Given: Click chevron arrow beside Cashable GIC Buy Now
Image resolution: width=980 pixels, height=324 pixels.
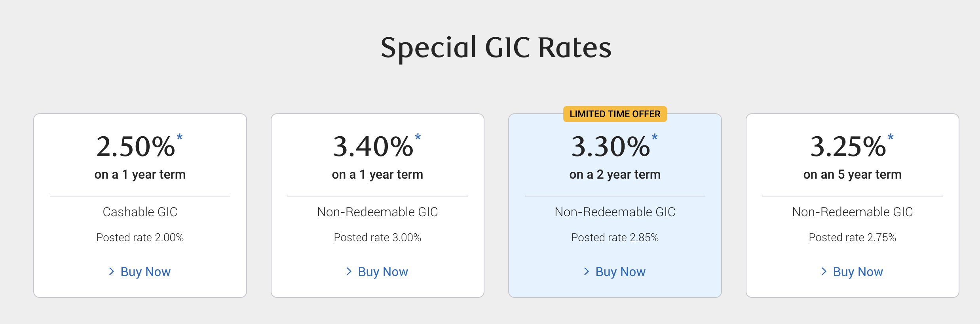Looking at the screenshot, I should [112, 271].
